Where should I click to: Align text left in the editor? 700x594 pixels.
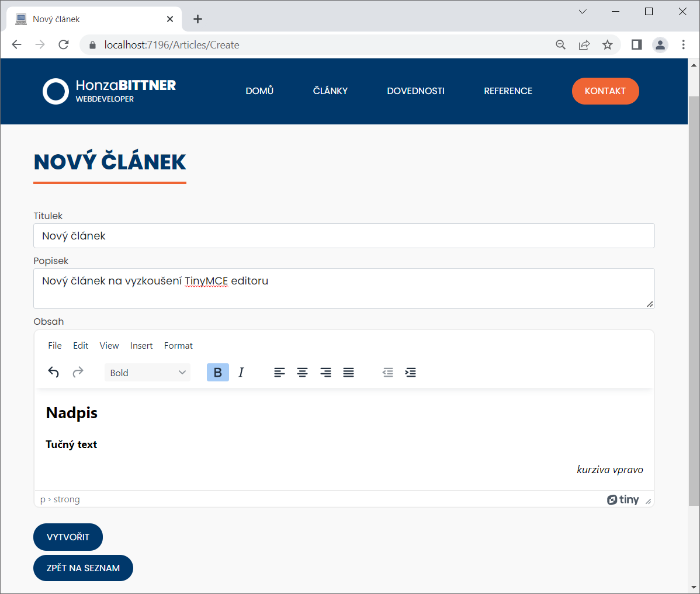(x=279, y=373)
